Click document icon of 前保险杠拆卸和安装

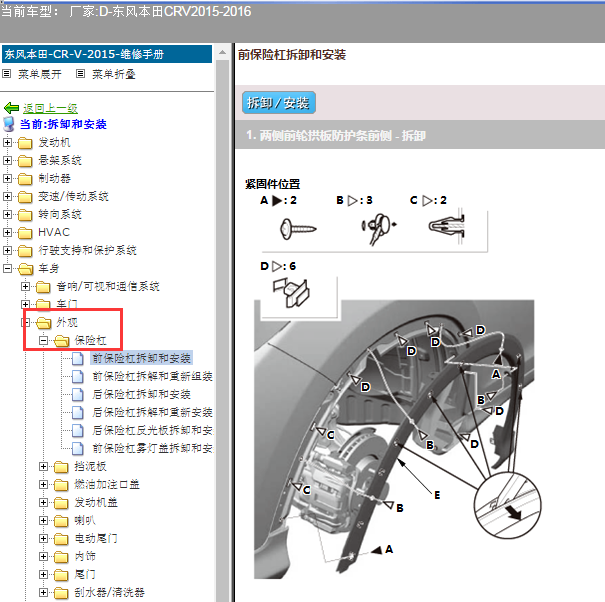(x=78, y=358)
